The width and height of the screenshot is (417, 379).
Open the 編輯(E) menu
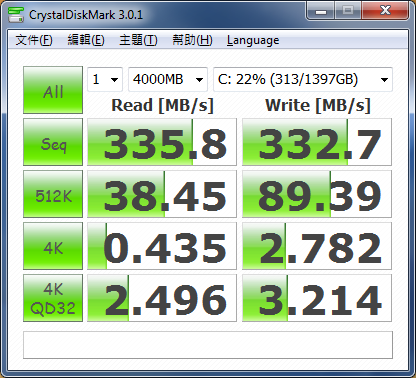click(86, 40)
